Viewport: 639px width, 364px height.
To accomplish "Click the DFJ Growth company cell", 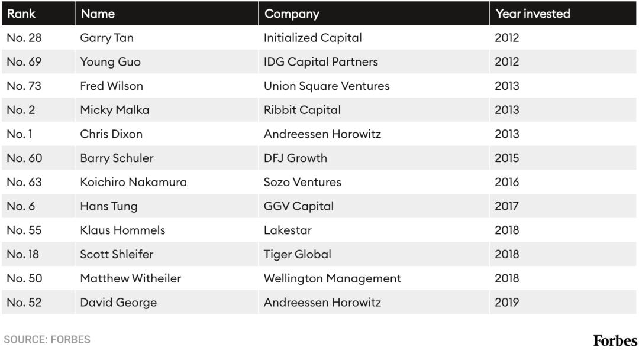I will point(295,158).
